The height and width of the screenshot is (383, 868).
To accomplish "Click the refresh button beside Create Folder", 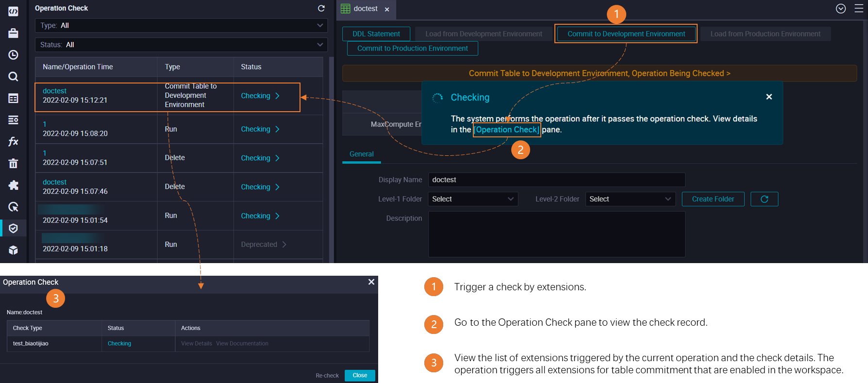I will tap(764, 199).
